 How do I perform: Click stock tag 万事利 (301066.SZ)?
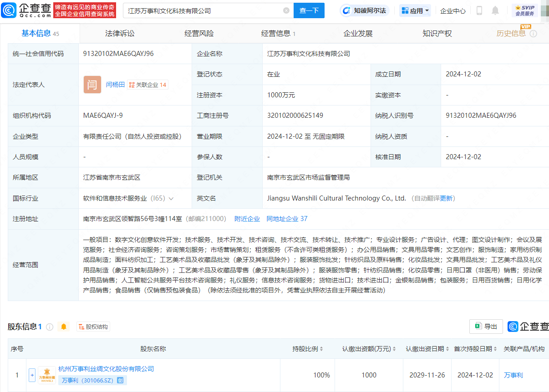coord(88,381)
